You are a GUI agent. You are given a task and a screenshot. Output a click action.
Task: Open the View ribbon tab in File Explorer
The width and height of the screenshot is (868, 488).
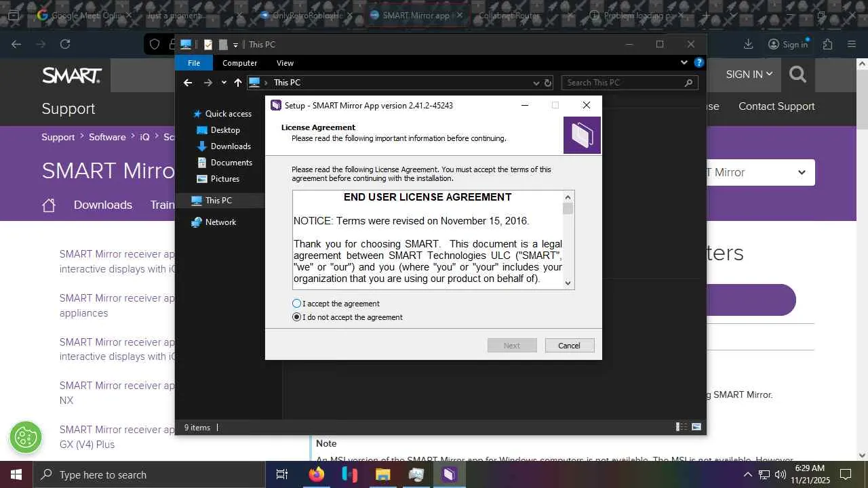coord(285,63)
